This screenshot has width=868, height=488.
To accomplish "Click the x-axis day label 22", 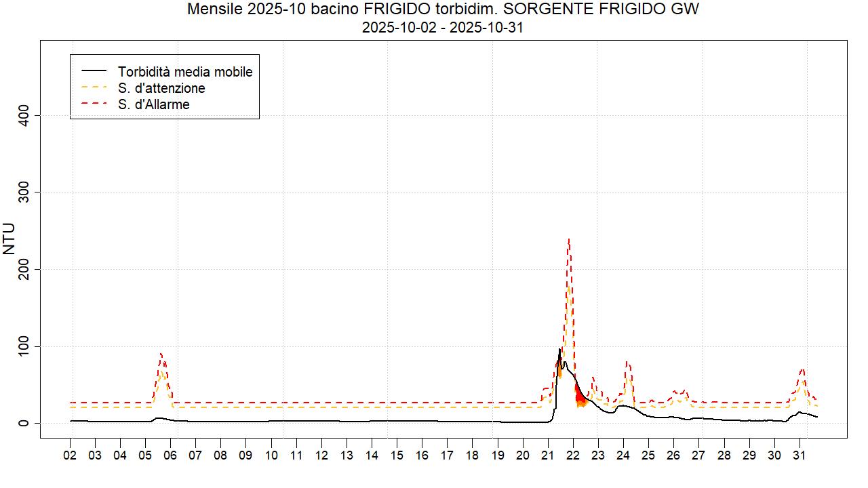I will pyautogui.click(x=573, y=455).
